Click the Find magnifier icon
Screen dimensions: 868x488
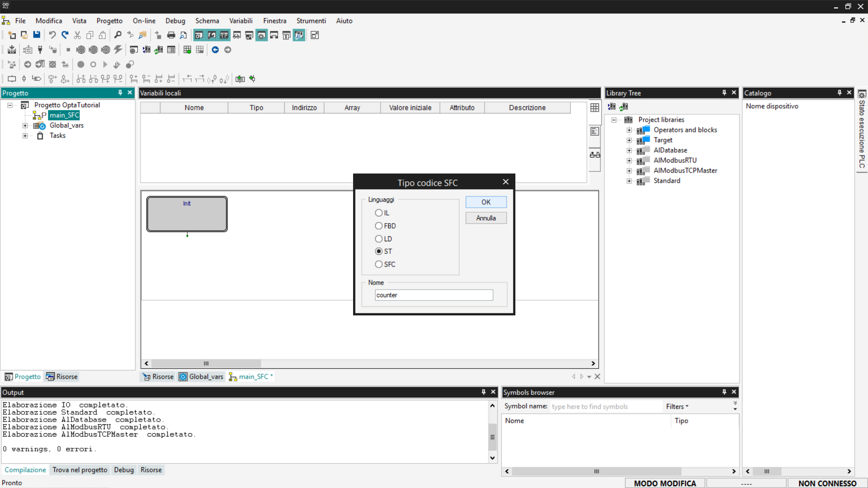pos(118,35)
